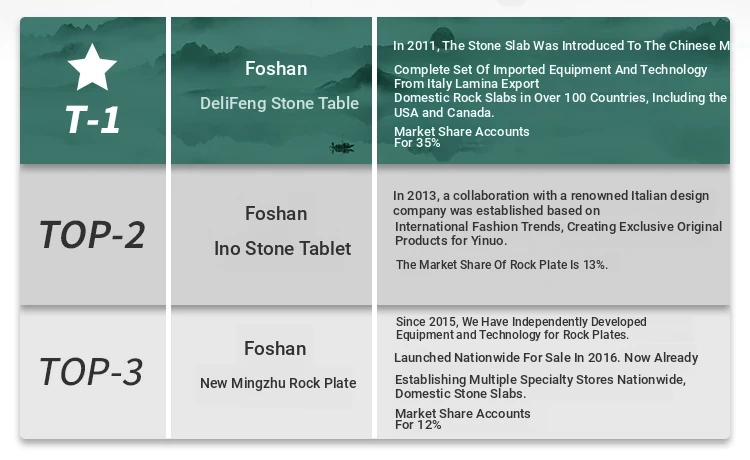This screenshot has height=460, width=750.
Task: Select the 'Complete Set Of Imported Equipment' text
Action: (550, 70)
